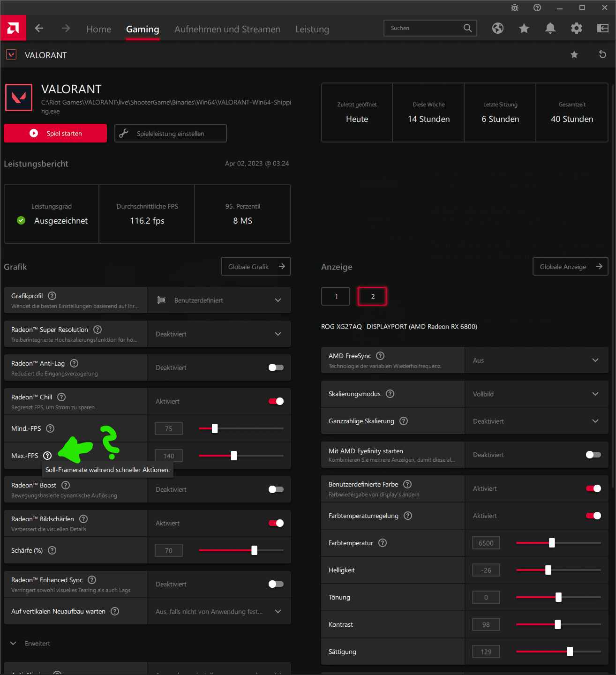Click the Farbtemperatur value field 6500
Image resolution: width=616 pixels, height=675 pixels.
click(x=486, y=543)
